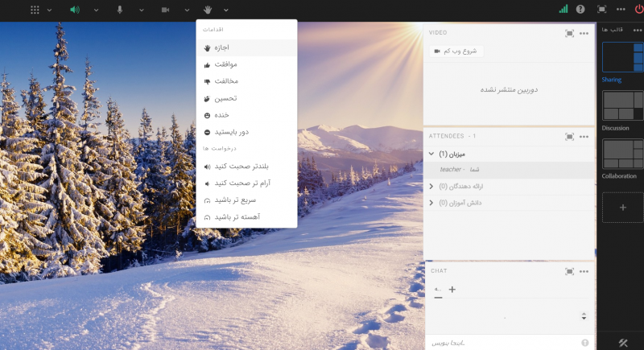Screen dimensions: 644x350
Task: Click the شروع وب کم button
Action: click(x=456, y=51)
